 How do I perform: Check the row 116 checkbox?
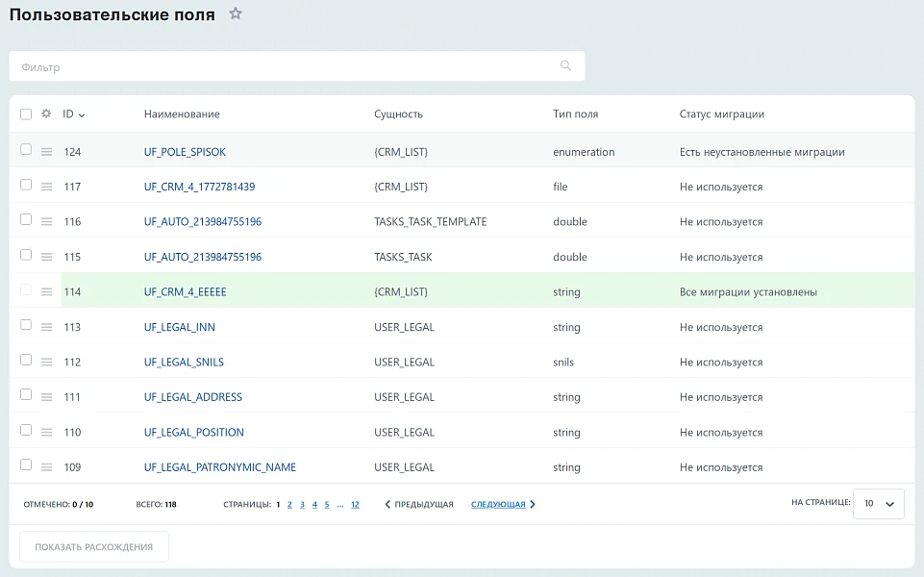point(26,219)
